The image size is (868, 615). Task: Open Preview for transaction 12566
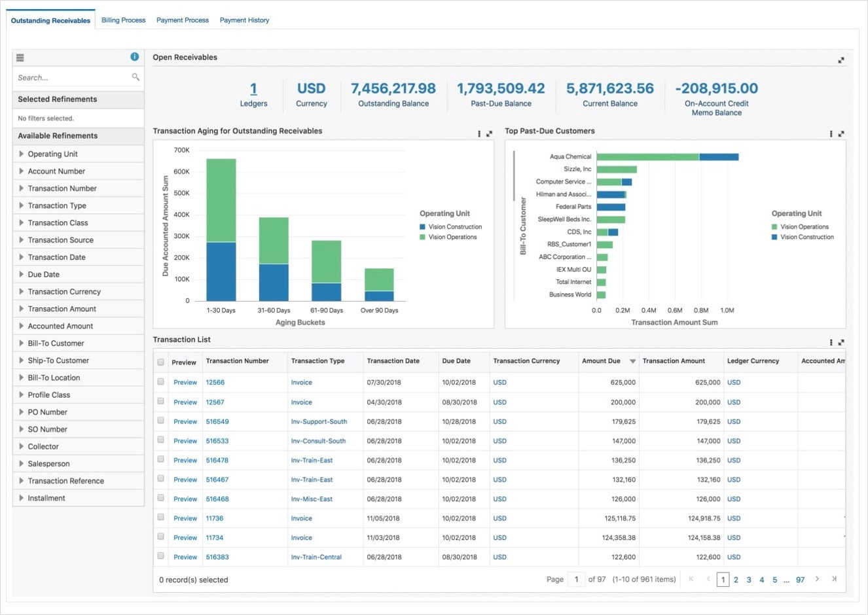point(185,382)
